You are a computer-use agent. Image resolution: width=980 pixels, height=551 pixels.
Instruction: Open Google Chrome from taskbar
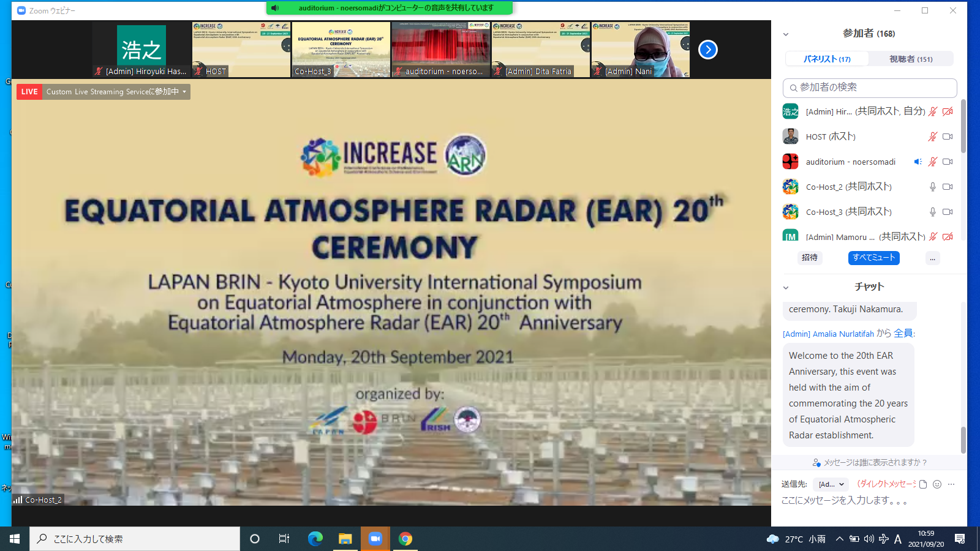point(405,539)
